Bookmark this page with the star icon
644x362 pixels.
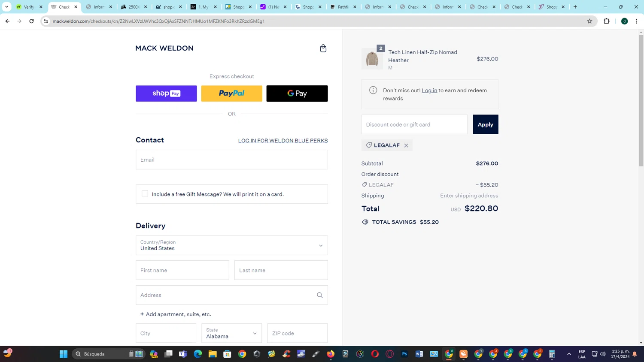point(589,21)
